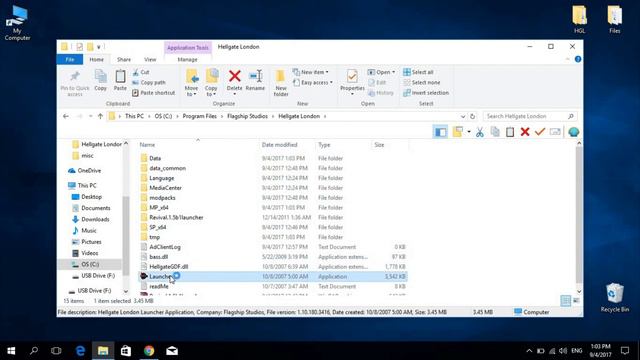Click the New folder icon
The width and height of the screenshot is (640, 360).
point(280,76)
